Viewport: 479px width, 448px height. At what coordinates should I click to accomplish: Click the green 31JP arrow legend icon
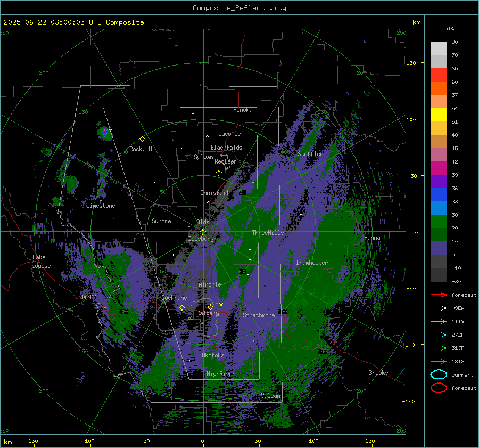pos(439,348)
